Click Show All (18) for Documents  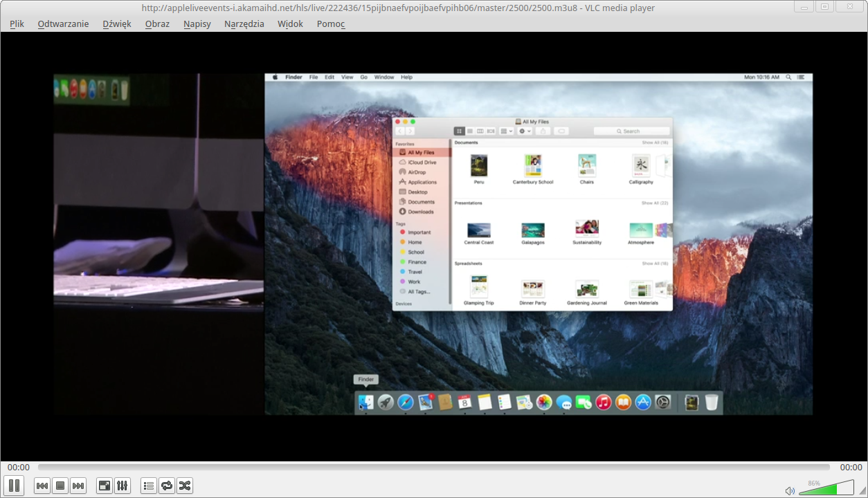click(x=655, y=142)
